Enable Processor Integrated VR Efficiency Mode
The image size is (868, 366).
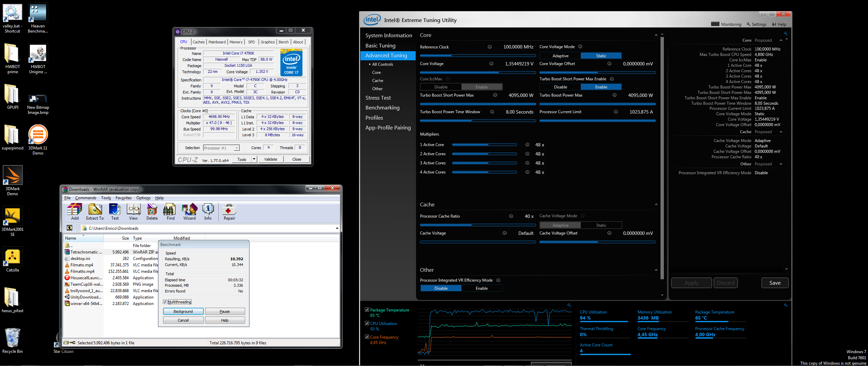481,288
